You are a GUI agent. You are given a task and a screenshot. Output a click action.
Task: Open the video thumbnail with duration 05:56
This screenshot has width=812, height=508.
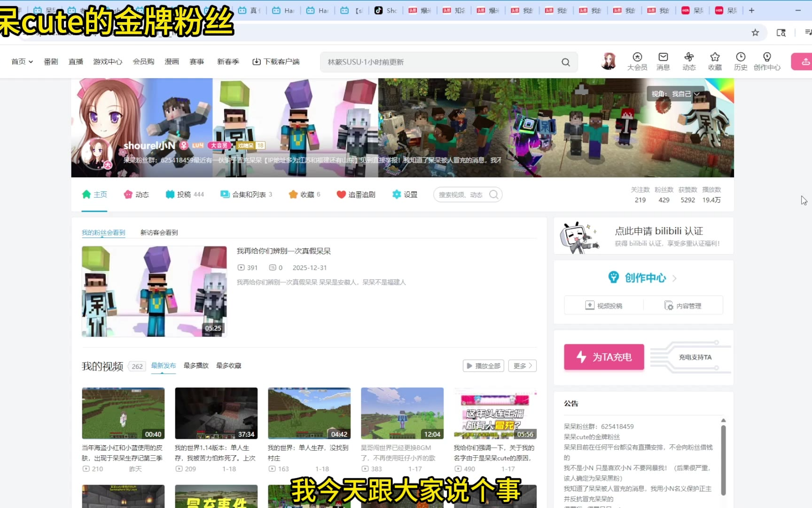click(x=495, y=413)
